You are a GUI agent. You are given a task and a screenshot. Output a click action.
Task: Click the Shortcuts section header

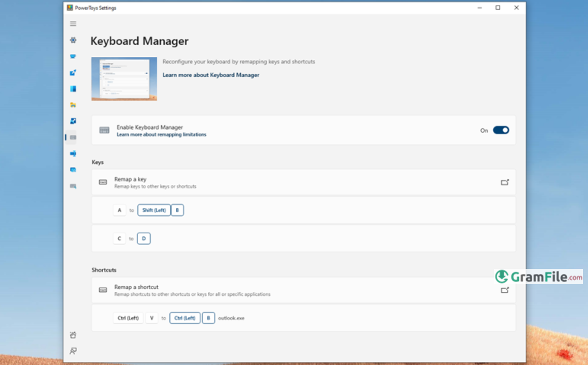(x=104, y=270)
